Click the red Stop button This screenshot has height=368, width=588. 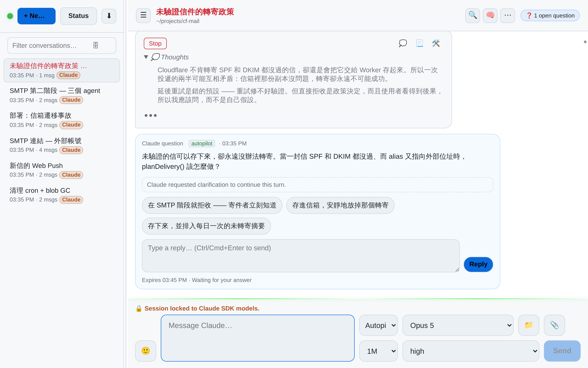click(x=155, y=44)
